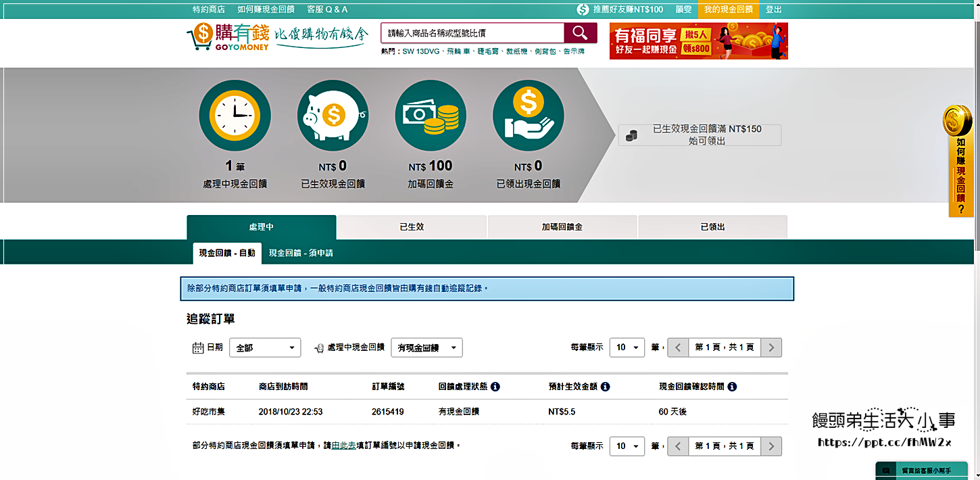Open the 加碼回饋金 tab
This screenshot has height=480, width=980.
tap(562, 227)
